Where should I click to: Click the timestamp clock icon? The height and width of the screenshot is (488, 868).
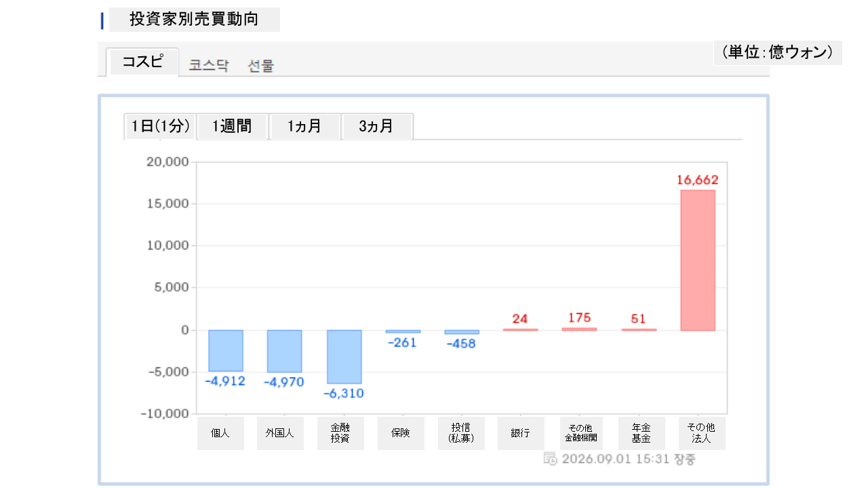click(x=551, y=459)
